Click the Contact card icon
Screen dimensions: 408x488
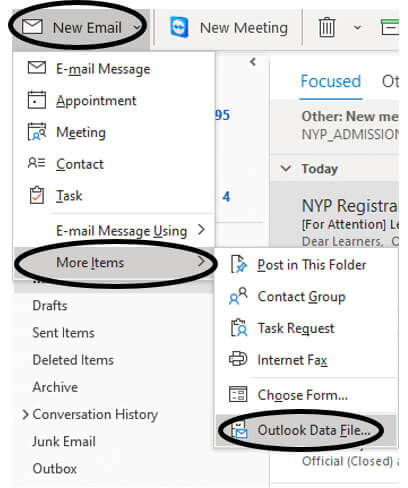(36, 163)
